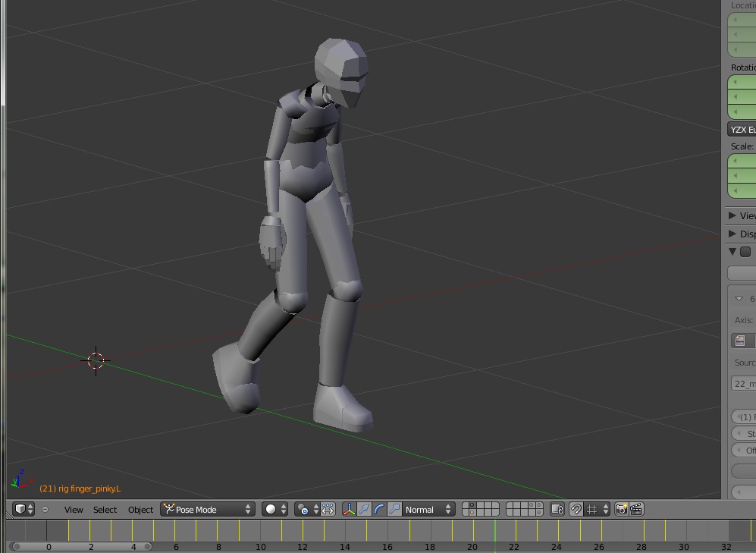Open the file browser icon under Axis
The image size is (756, 553).
pyautogui.click(x=741, y=340)
